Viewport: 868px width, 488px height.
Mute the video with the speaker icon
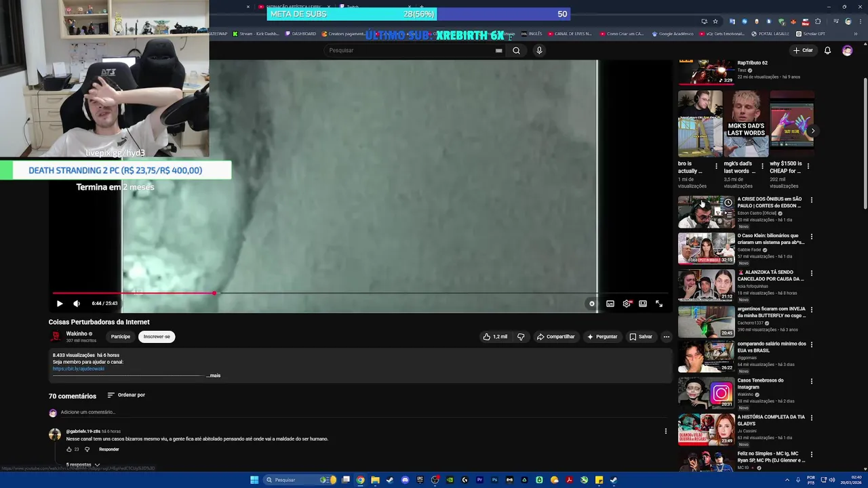[x=77, y=304]
